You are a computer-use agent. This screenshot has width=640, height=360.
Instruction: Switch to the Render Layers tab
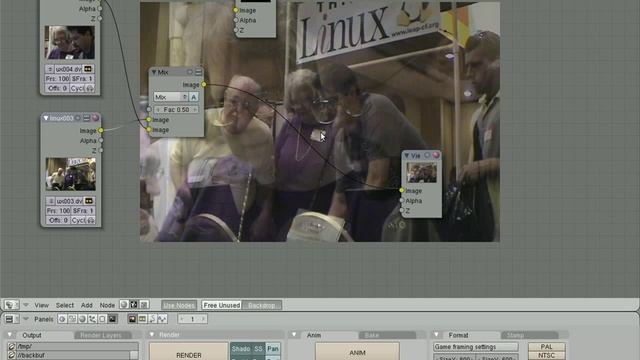[x=101, y=335]
